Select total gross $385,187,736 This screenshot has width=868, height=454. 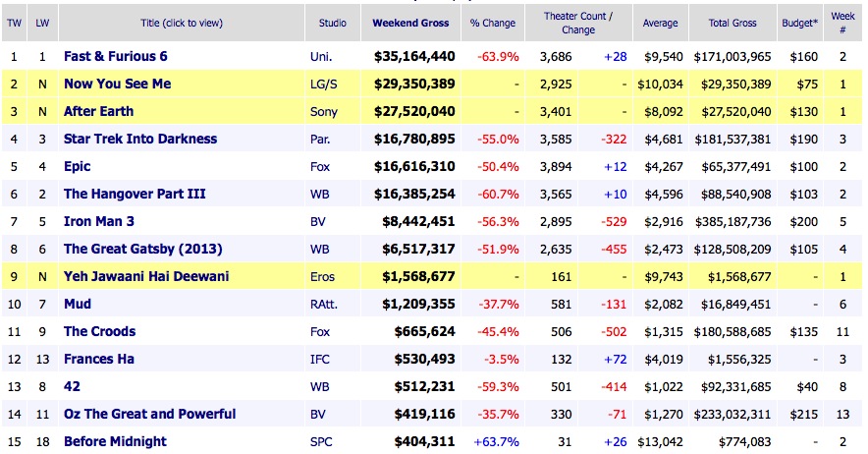(732, 222)
